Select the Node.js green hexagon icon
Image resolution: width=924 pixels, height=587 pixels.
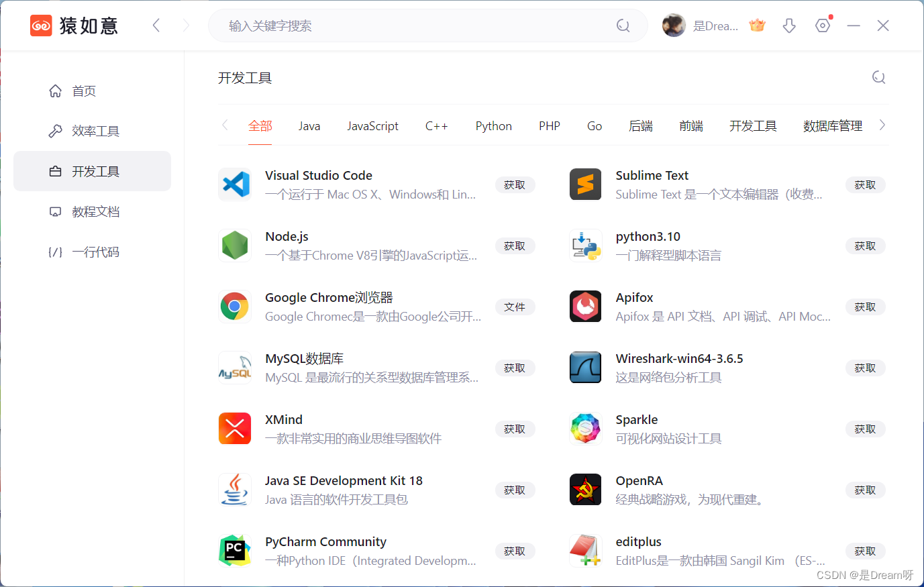234,245
